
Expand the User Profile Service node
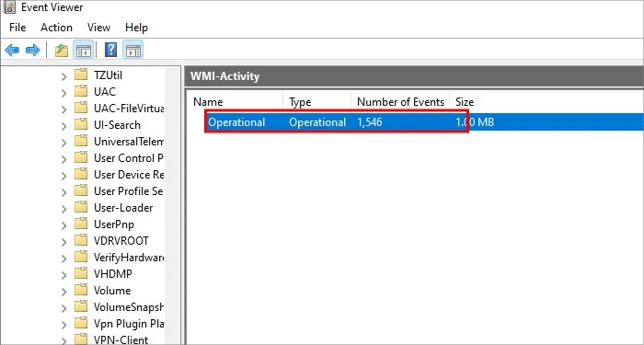point(63,192)
